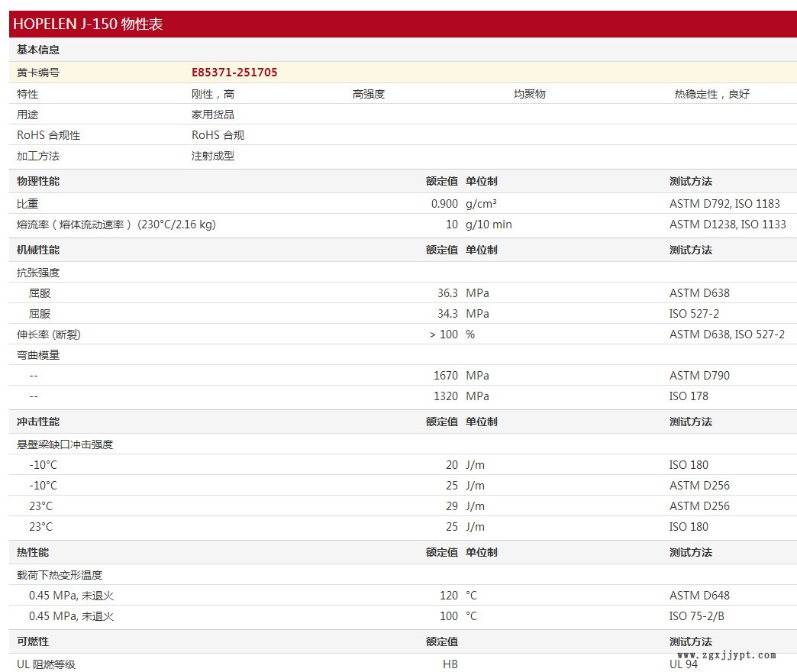Click the yield value "36.3"
This screenshot has width=797, height=672.
(448, 293)
